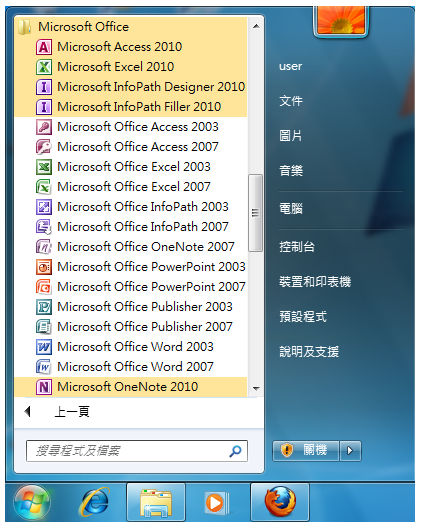Select Microsoft Office OneNote 2007 text
The height and width of the screenshot is (524, 423).
pos(146,247)
